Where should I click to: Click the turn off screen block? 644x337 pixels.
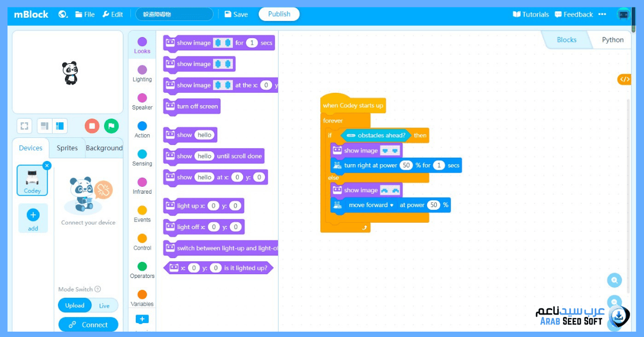tap(192, 106)
